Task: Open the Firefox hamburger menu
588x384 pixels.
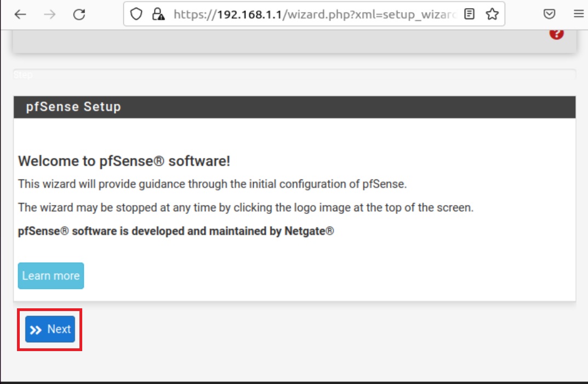Action: tap(579, 14)
